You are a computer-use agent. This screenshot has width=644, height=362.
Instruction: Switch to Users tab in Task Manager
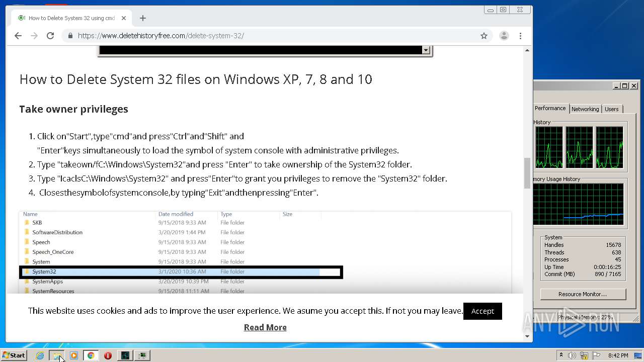click(x=612, y=109)
